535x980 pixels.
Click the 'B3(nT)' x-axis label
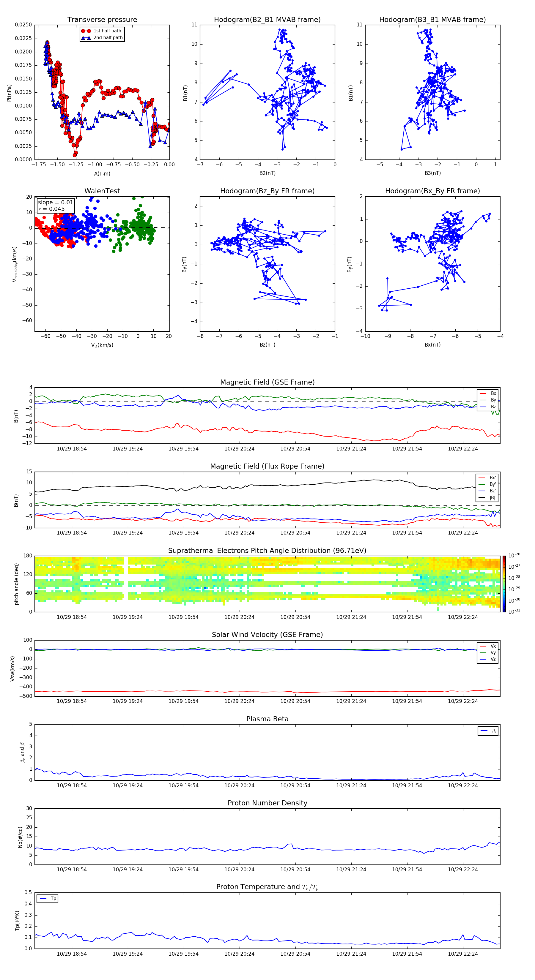pyautogui.click(x=432, y=173)
